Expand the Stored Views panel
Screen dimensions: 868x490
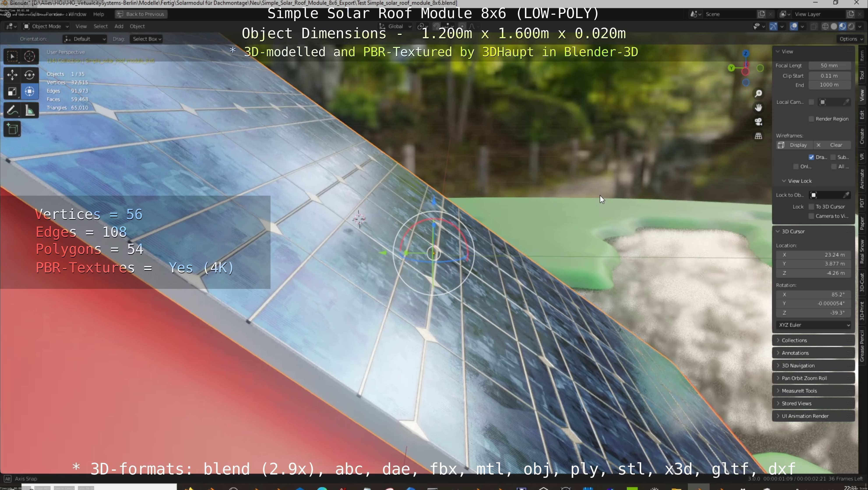(813, 404)
